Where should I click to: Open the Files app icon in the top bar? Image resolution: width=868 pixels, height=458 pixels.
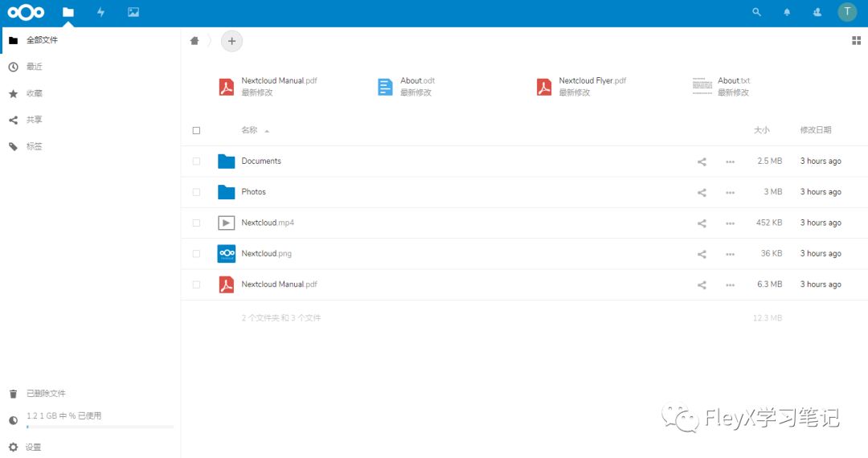click(68, 12)
